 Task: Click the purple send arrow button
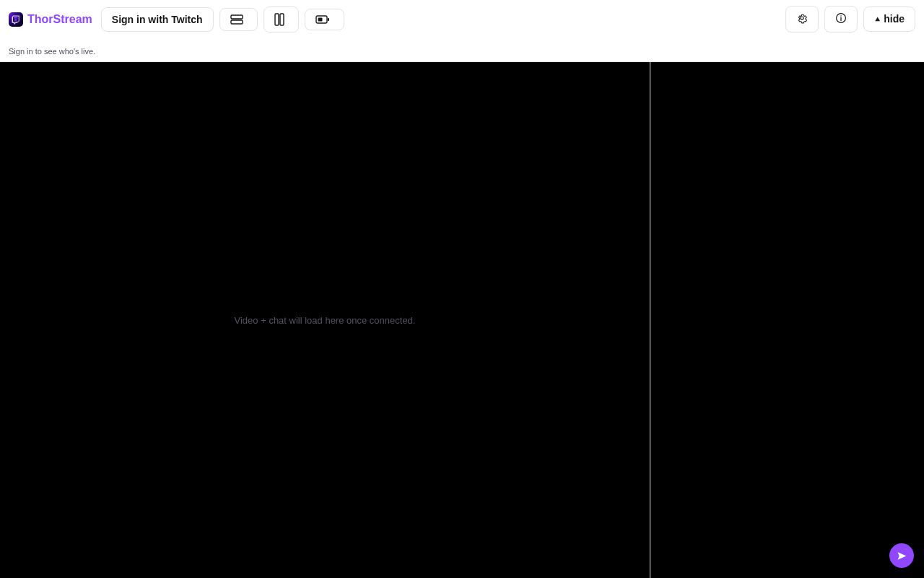click(902, 556)
